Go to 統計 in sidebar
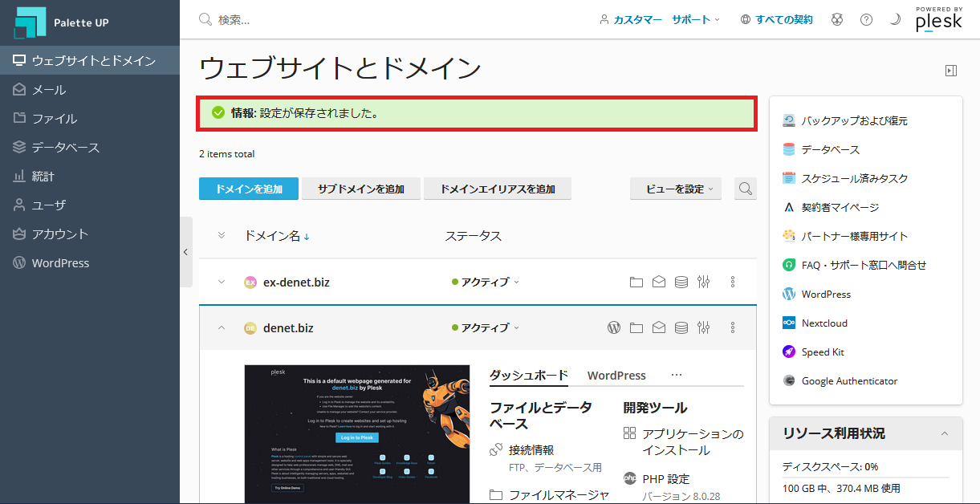The width and height of the screenshot is (980, 504). 90,176
